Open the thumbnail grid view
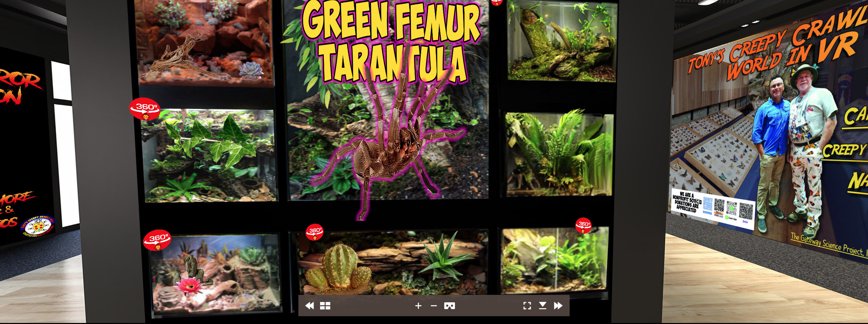This screenshot has height=324, width=868. point(324,306)
